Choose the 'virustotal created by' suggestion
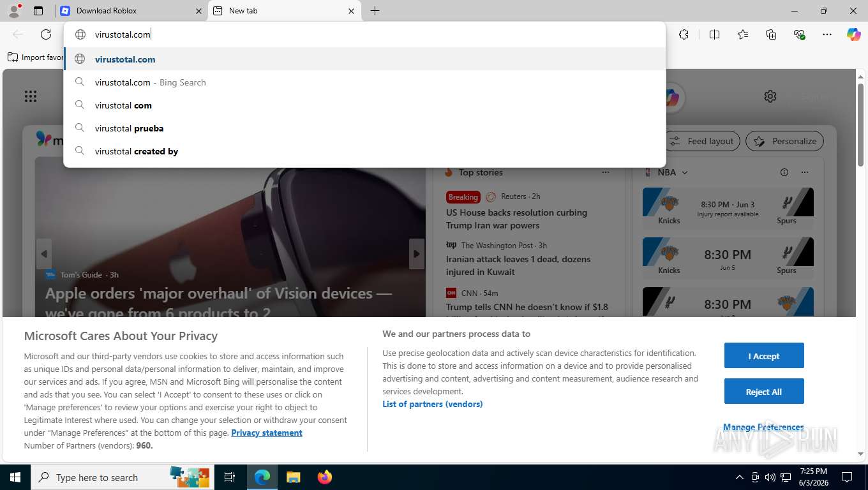 364,151
